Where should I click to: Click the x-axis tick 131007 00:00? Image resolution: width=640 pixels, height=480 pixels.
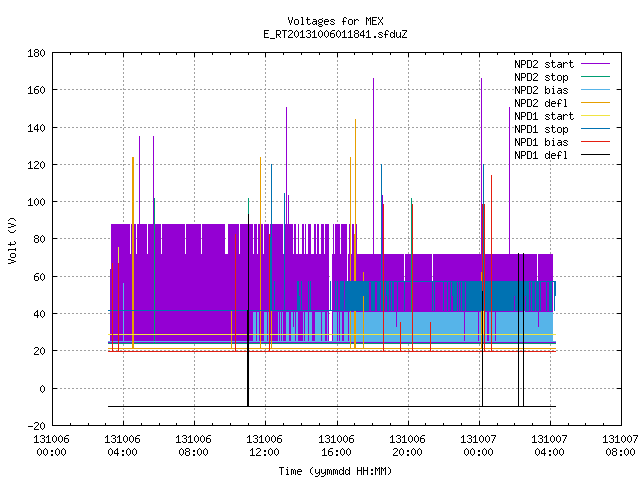pyautogui.click(x=478, y=446)
